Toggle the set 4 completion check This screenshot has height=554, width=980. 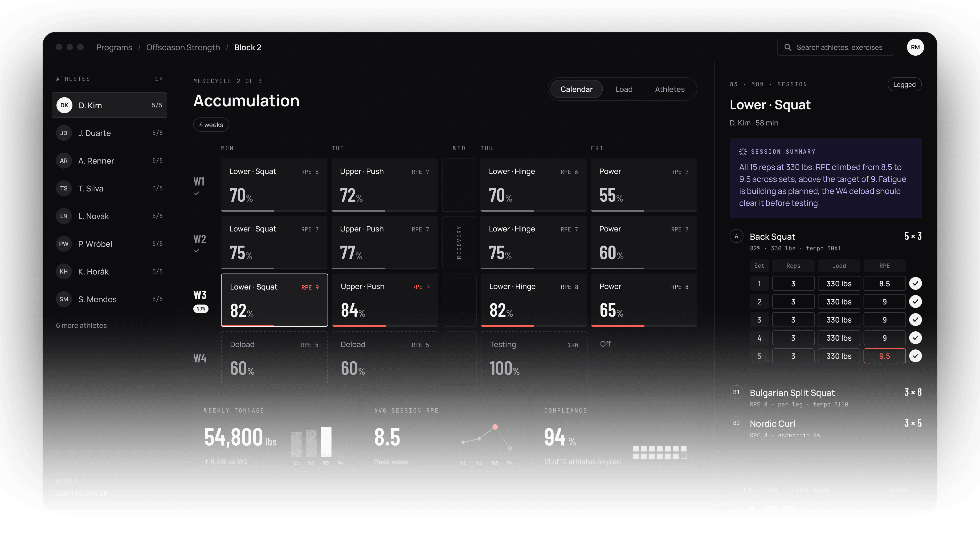(915, 338)
